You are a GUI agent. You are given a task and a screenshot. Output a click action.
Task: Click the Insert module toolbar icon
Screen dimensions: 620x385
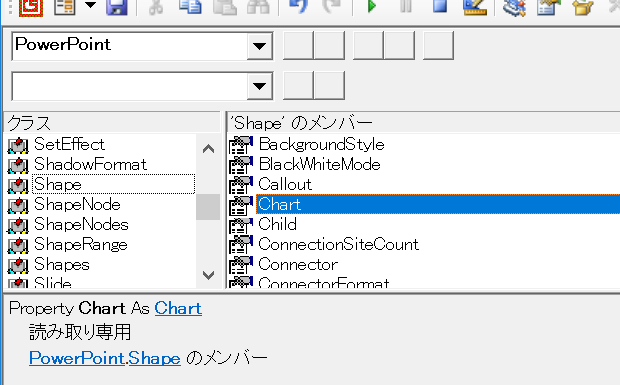[x=64, y=7]
